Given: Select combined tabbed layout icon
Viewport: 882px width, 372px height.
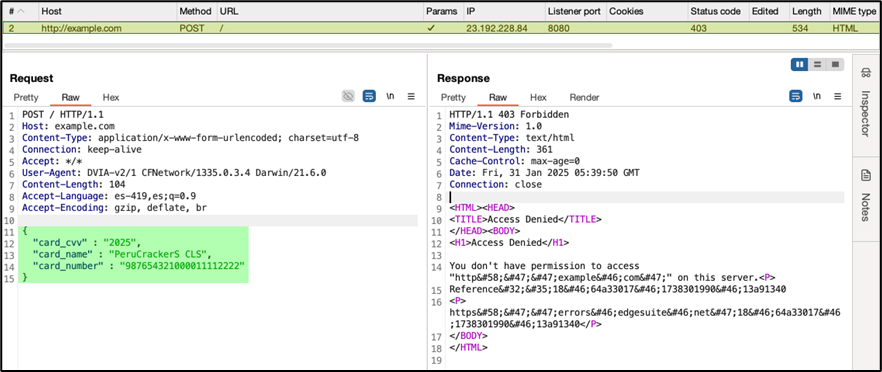Looking at the screenshot, I should pos(835,65).
